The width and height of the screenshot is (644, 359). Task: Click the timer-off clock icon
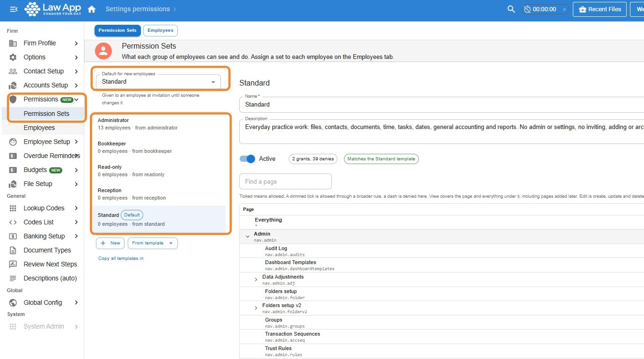[x=527, y=9]
